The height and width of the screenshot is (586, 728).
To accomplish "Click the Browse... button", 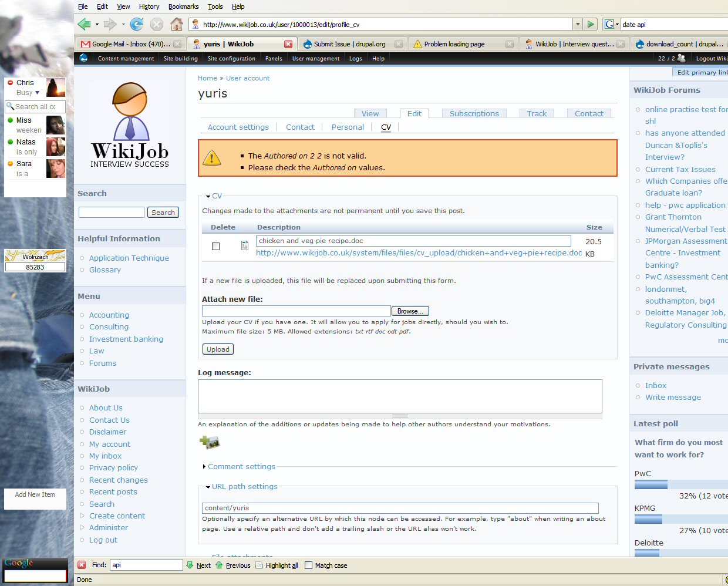I will pyautogui.click(x=410, y=311).
